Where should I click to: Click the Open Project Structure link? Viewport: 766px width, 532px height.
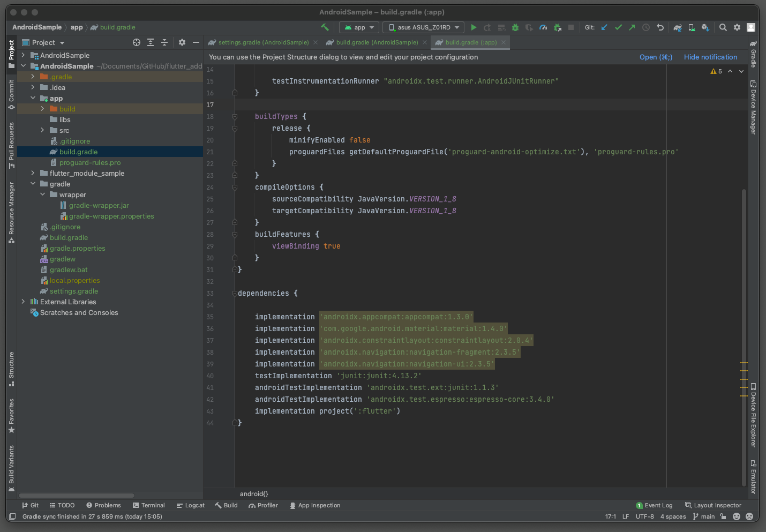pos(655,57)
